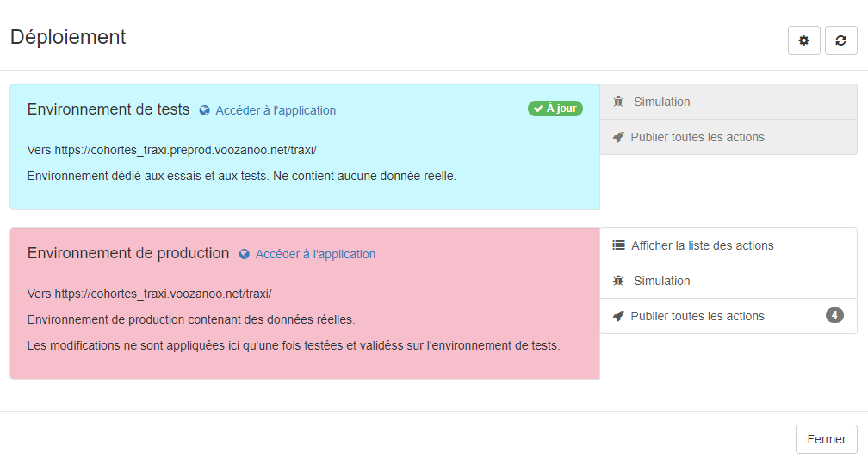
Task: Click the refresh arrows button
Action: (840, 40)
